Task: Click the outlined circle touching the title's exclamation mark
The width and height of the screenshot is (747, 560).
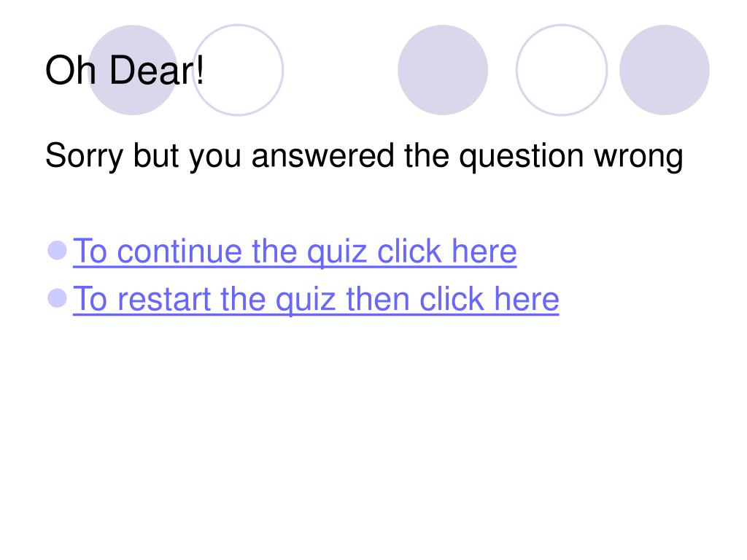Action: tap(239, 70)
